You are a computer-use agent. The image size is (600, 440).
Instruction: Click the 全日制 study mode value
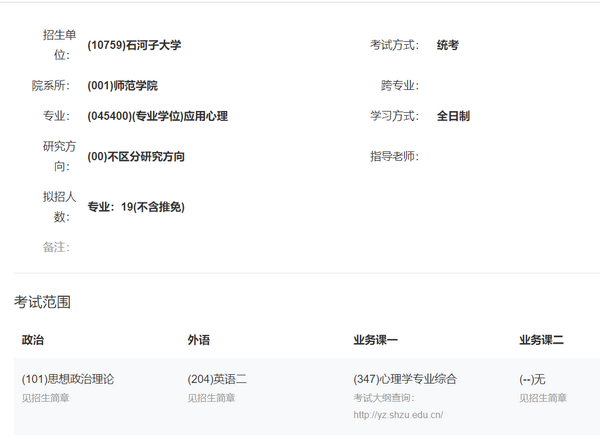[x=453, y=116]
